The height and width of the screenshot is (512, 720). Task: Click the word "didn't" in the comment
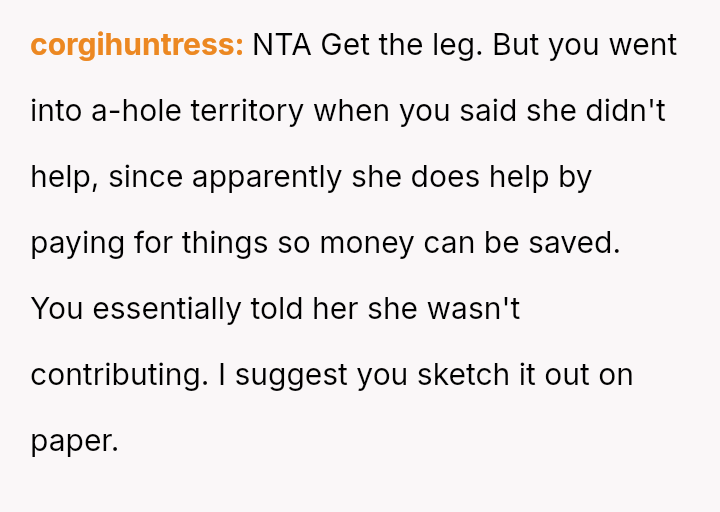626,111
